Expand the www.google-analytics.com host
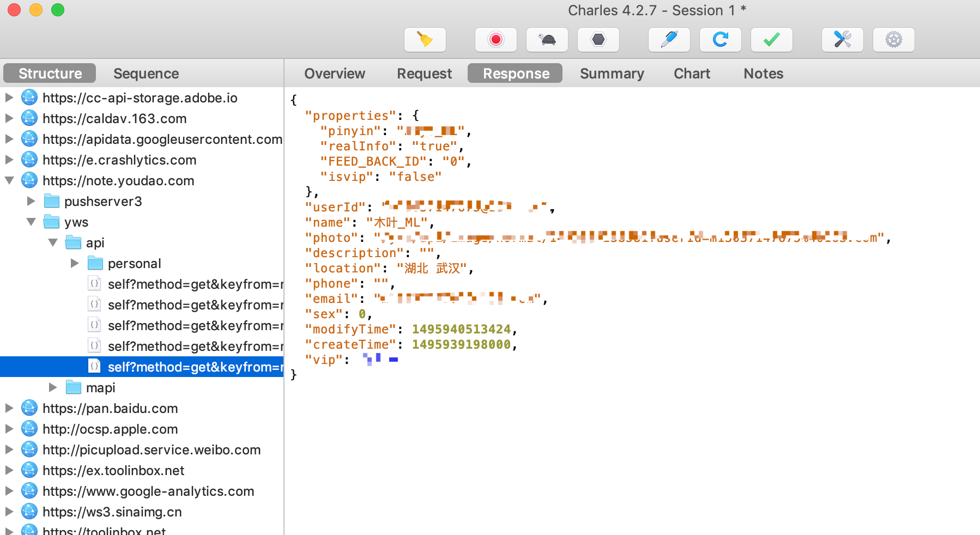The width and height of the screenshot is (980, 535). [x=9, y=491]
